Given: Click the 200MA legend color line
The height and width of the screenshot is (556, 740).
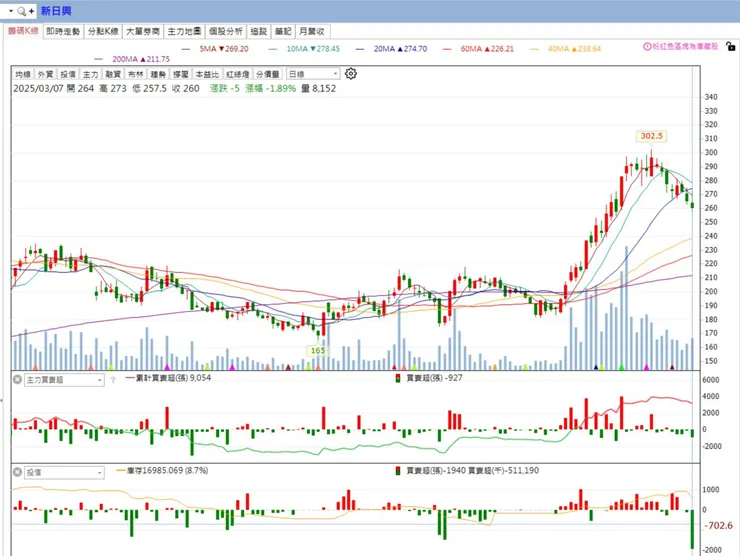Looking at the screenshot, I should click(x=98, y=59).
